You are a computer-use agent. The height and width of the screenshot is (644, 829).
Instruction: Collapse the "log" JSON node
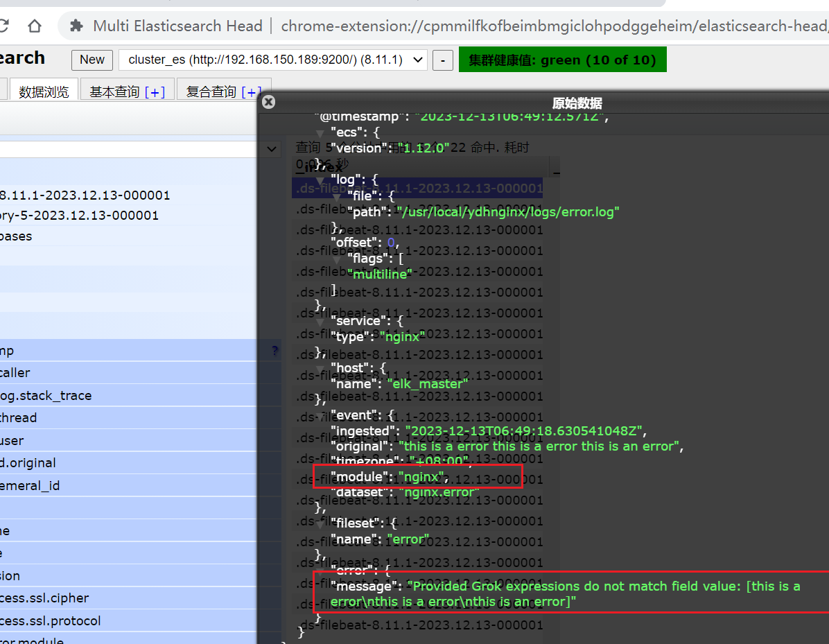(x=320, y=180)
